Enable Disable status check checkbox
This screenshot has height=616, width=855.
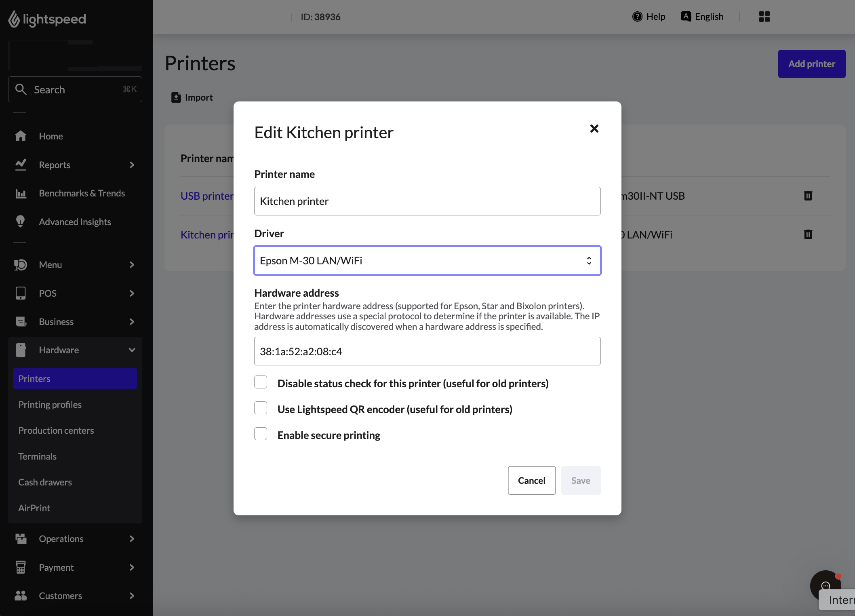pyautogui.click(x=261, y=382)
